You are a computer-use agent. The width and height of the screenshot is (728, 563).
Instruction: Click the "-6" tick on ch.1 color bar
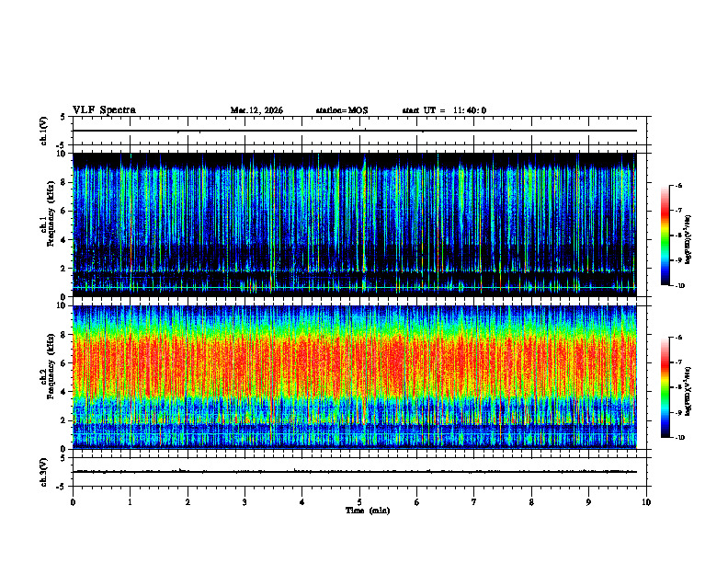click(678, 185)
